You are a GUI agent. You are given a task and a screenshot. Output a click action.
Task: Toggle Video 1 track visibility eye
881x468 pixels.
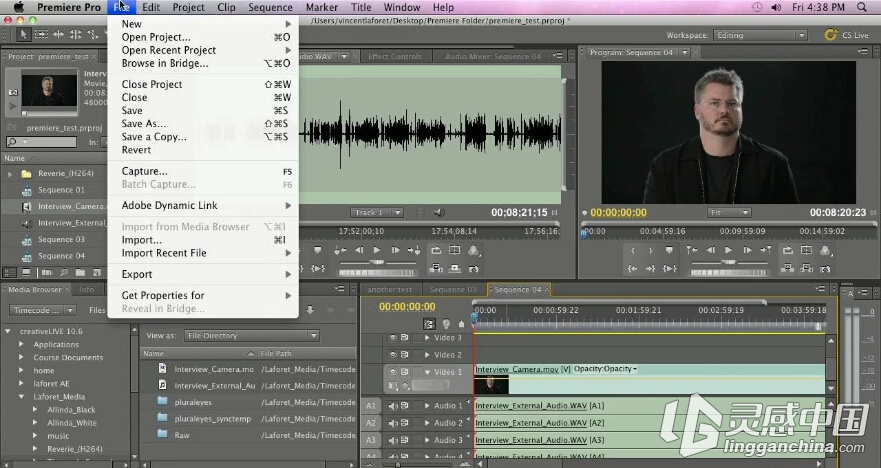click(x=393, y=371)
